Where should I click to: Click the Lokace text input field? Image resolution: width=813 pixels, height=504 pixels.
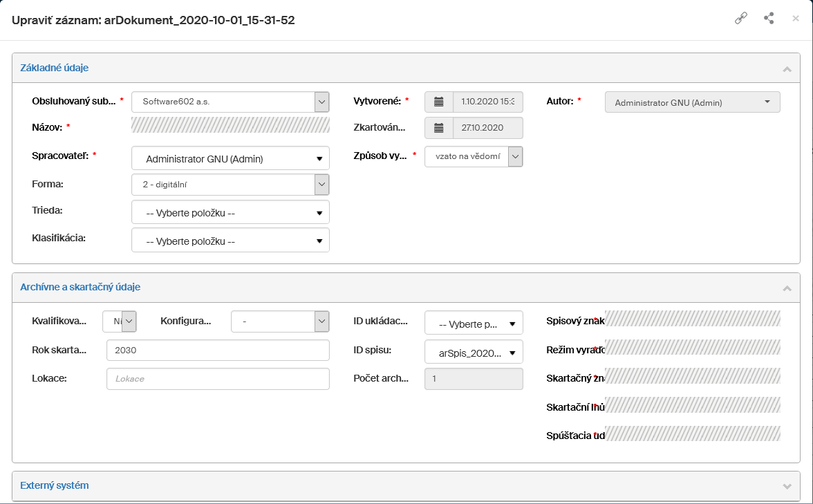pos(218,379)
